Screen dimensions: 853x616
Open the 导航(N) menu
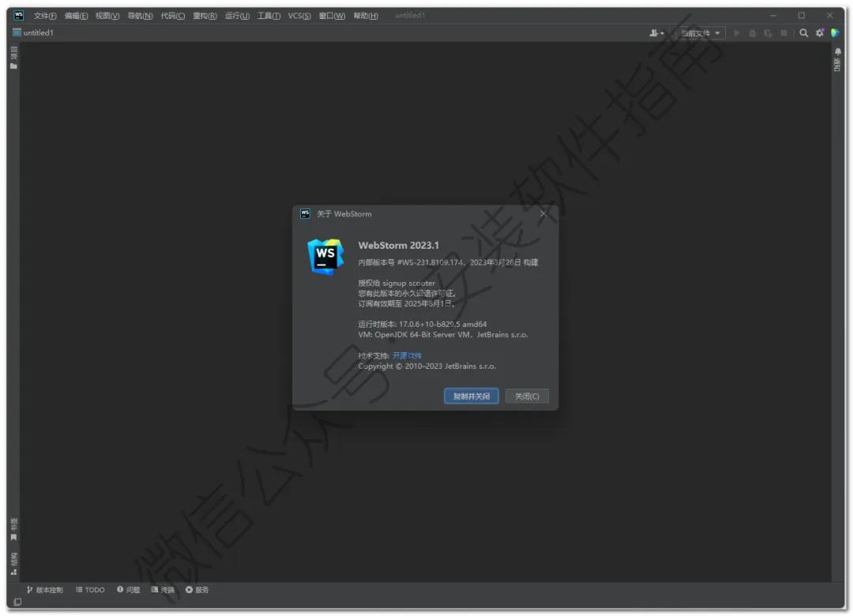pos(140,16)
